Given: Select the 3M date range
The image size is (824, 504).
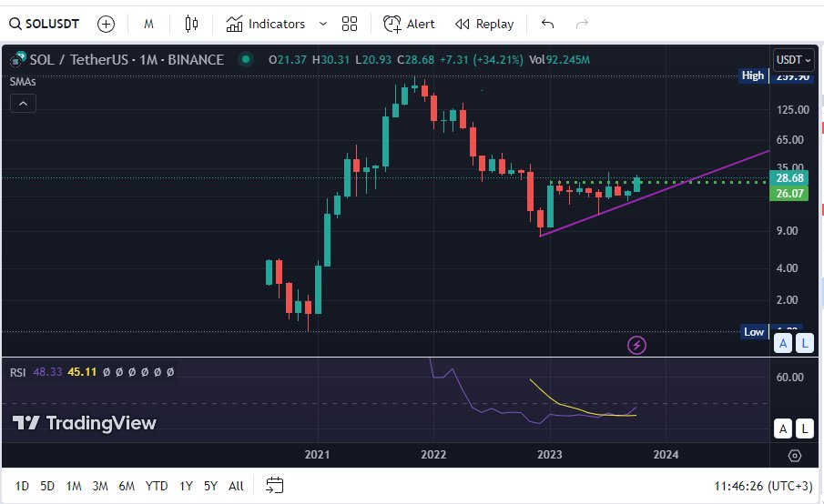Looking at the screenshot, I should [x=100, y=486].
